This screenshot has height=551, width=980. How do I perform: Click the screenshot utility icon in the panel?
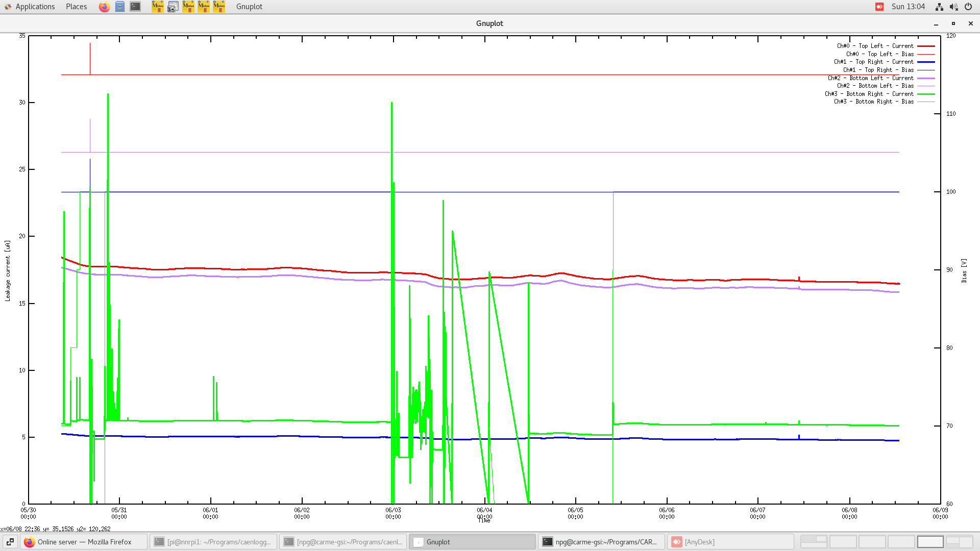click(173, 7)
